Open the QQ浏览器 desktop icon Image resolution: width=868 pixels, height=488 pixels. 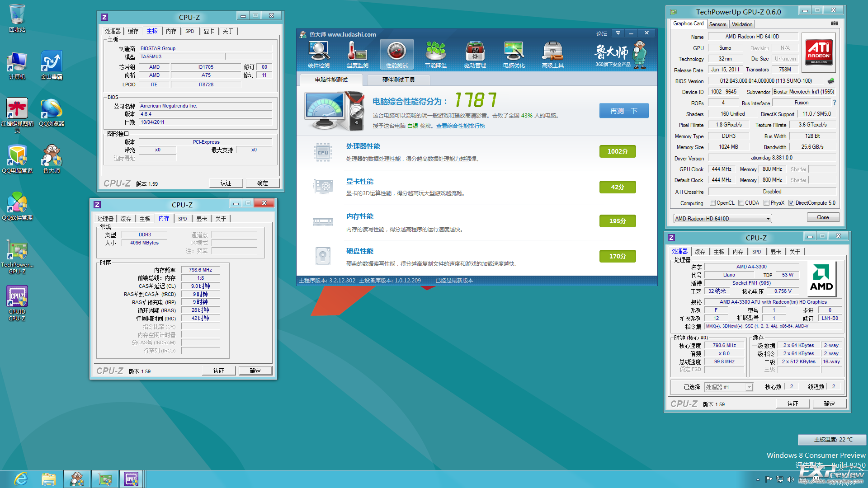(x=52, y=113)
